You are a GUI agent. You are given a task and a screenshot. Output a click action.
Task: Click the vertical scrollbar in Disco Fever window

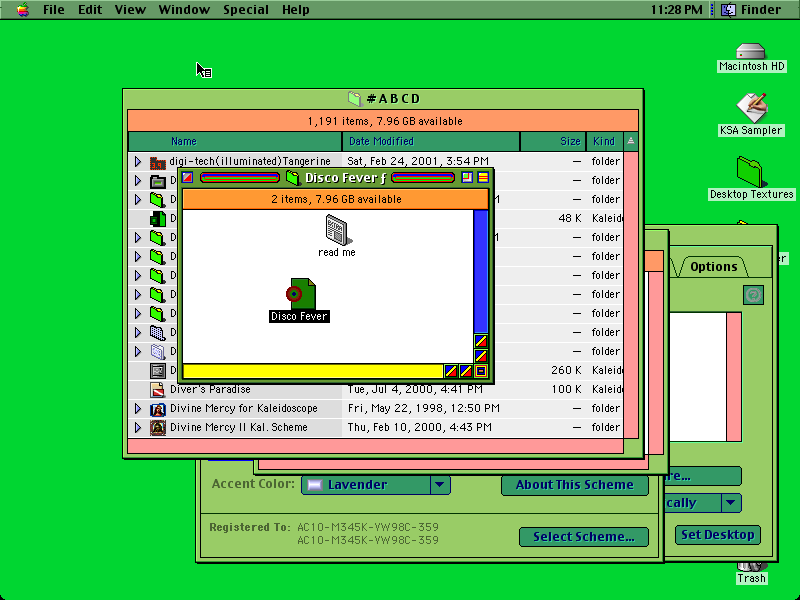click(481, 271)
